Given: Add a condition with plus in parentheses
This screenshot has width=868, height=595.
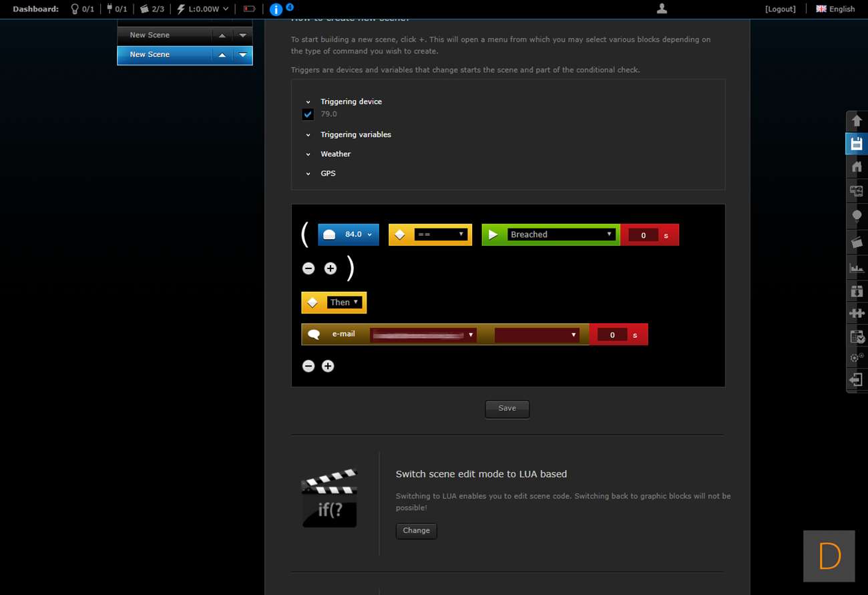Looking at the screenshot, I should (x=331, y=268).
